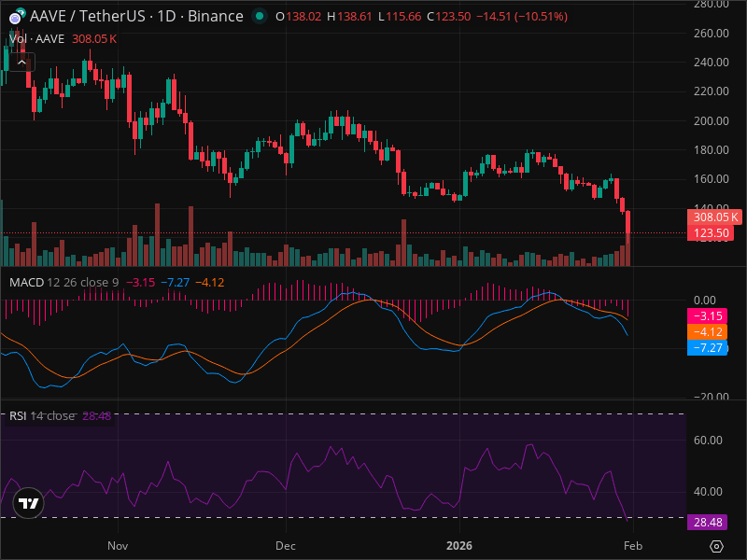
Task: Click the 0.00 MACD axis value
Action: (705, 301)
